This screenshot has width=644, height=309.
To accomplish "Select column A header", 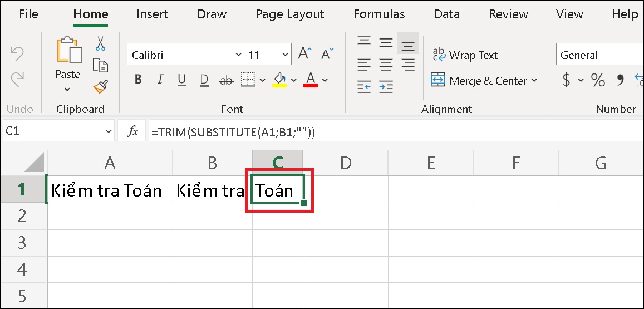I will pos(110,163).
